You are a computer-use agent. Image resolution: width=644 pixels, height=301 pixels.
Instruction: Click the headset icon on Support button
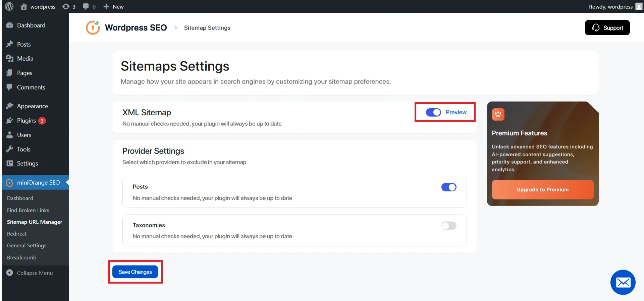point(596,27)
